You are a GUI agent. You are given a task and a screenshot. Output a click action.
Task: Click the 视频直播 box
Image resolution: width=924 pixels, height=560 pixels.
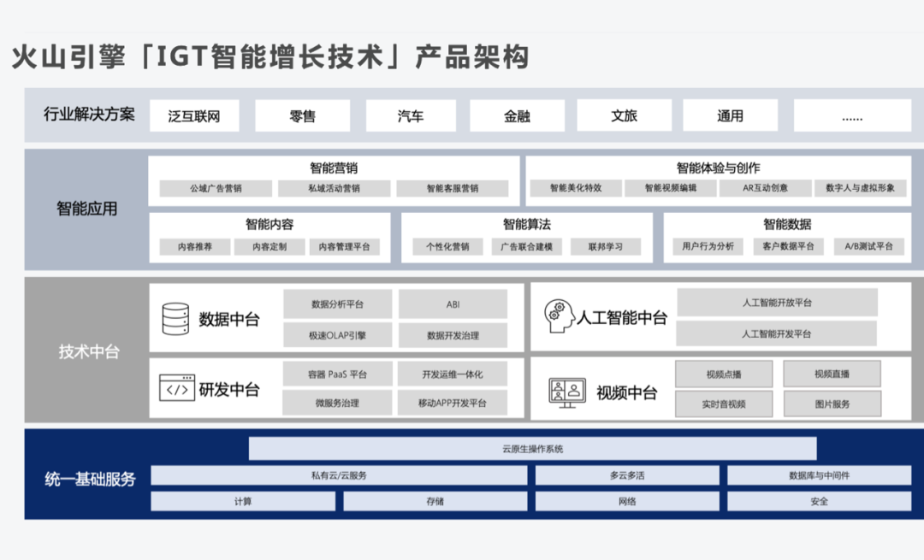tap(832, 374)
